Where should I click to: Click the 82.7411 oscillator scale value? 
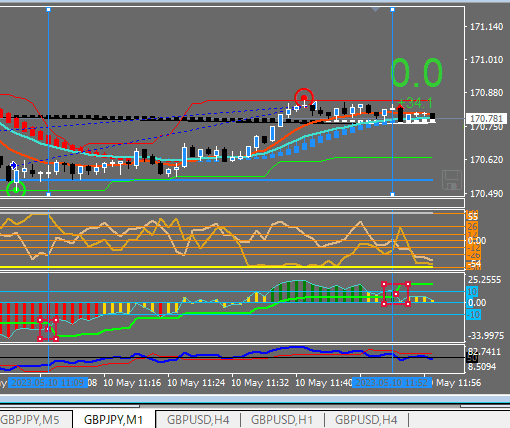(484, 352)
